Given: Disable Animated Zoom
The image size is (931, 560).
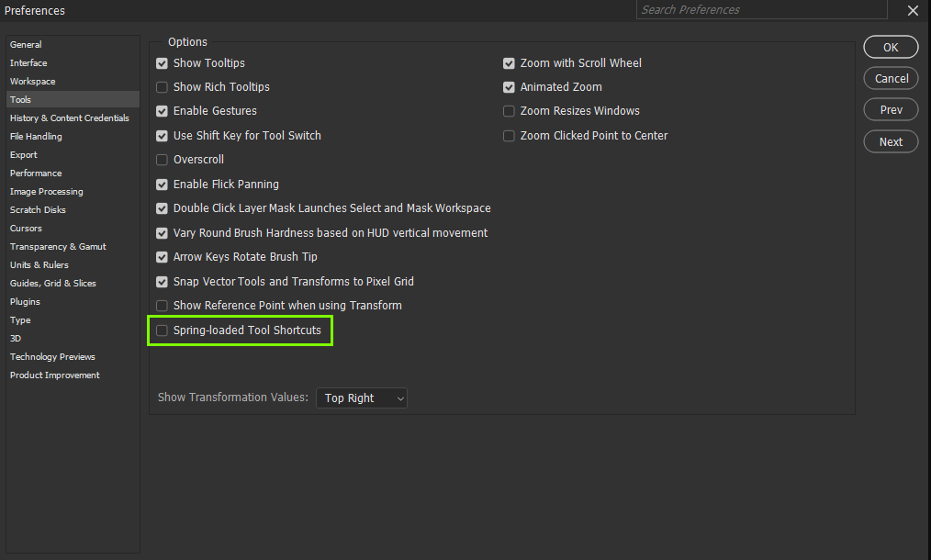Looking at the screenshot, I should tap(509, 86).
